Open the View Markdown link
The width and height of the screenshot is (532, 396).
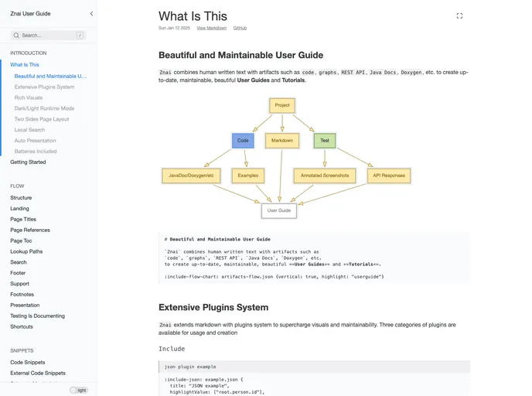tap(211, 28)
